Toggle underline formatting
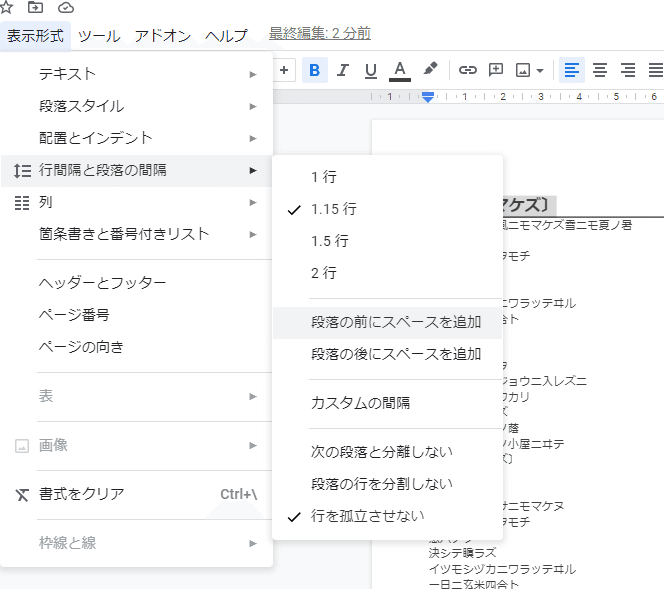Screen dimensions: 664x589 pyautogui.click(x=371, y=70)
